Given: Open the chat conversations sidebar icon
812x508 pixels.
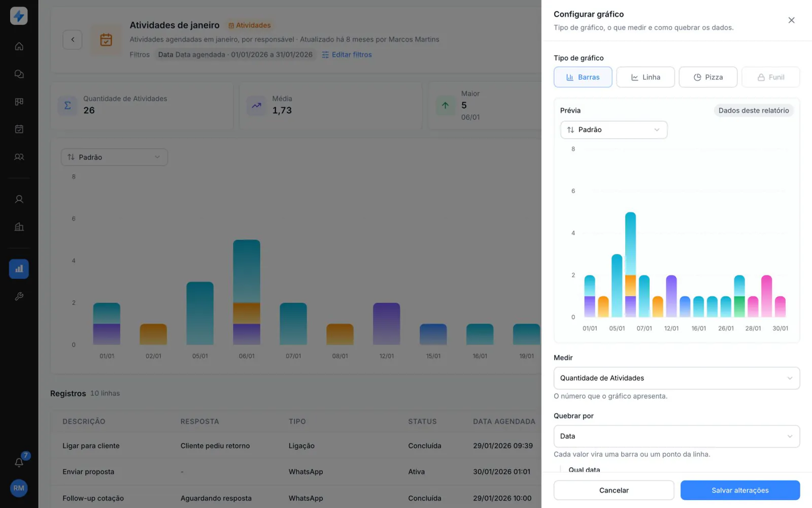Looking at the screenshot, I should pos(19,74).
